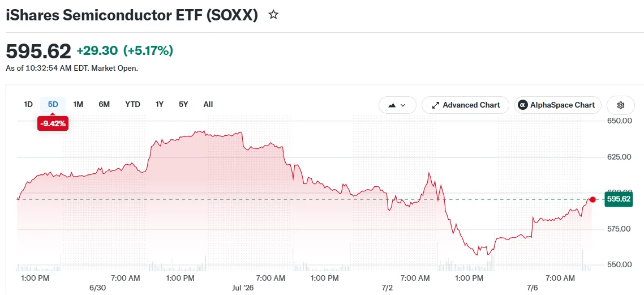Choose the YTD range

point(132,104)
